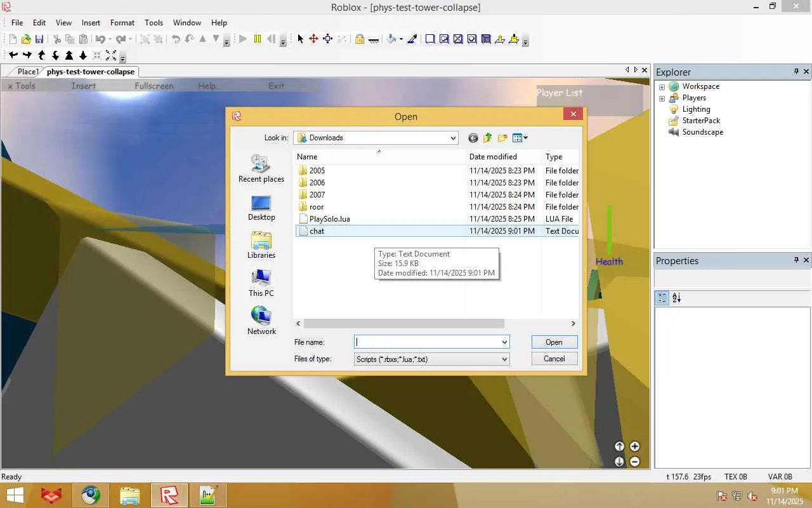Open the Edit menu
This screenshot has height=508, width=812.
[x=39, y=23]
